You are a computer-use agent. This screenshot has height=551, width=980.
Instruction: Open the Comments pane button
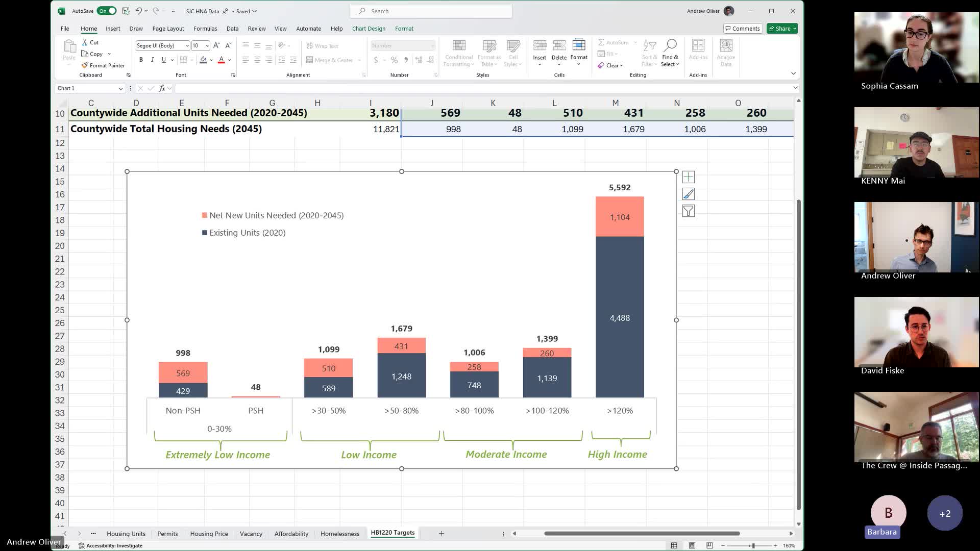coord(743,29)
